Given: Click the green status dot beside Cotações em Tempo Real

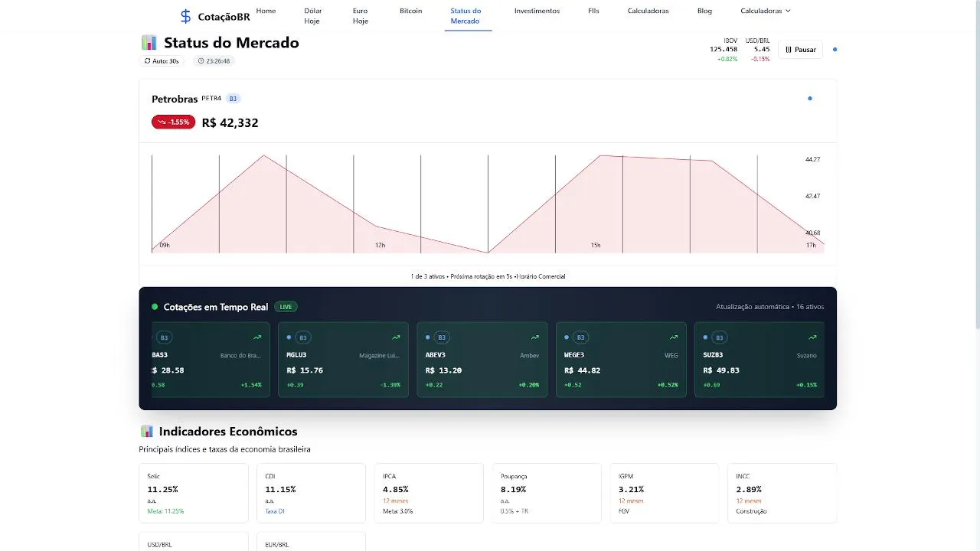Looking at the screenshot, I should pos(155,307).
